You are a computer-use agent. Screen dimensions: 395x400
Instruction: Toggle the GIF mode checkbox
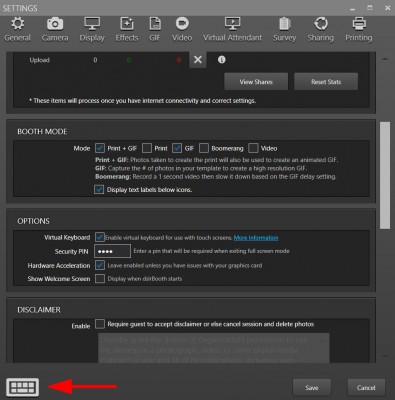point(177,148)
